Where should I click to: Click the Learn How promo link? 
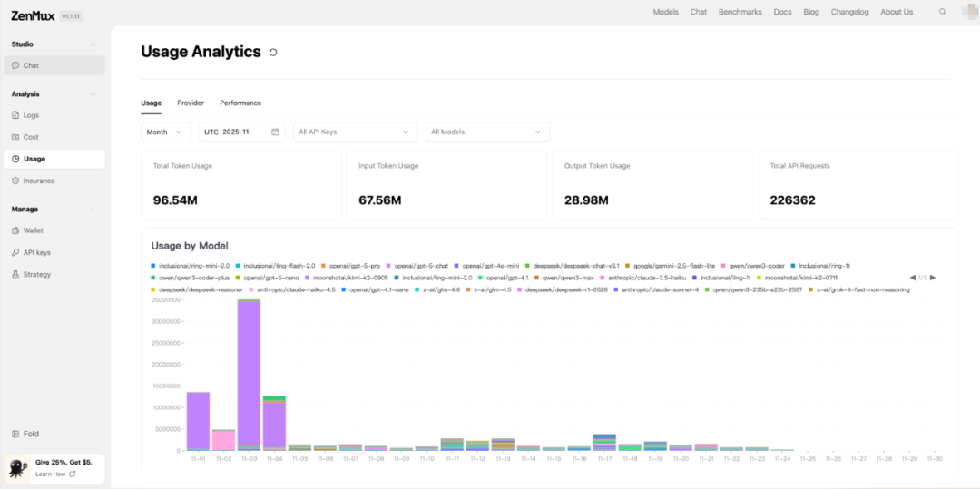click(55, 474)
